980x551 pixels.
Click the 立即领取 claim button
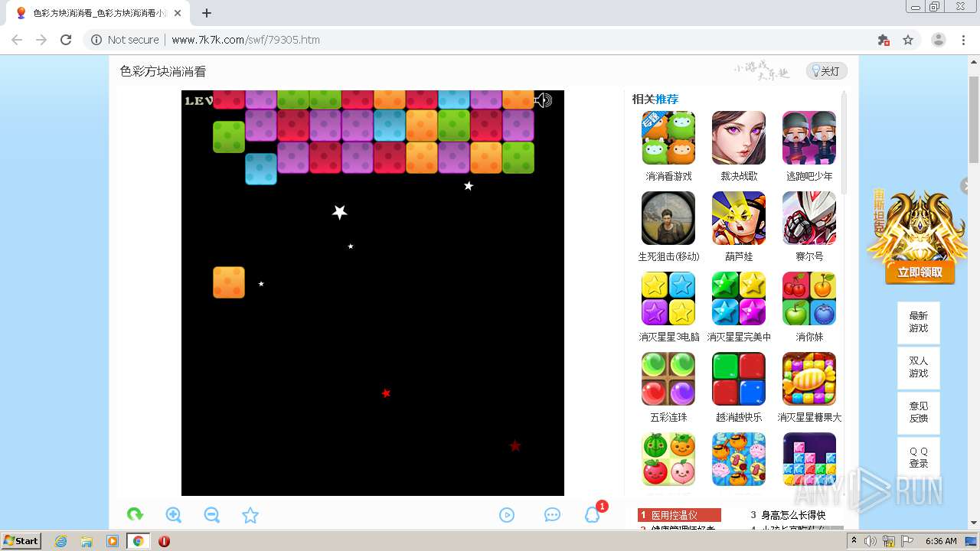pyautogui.click(x=920, y=272)
